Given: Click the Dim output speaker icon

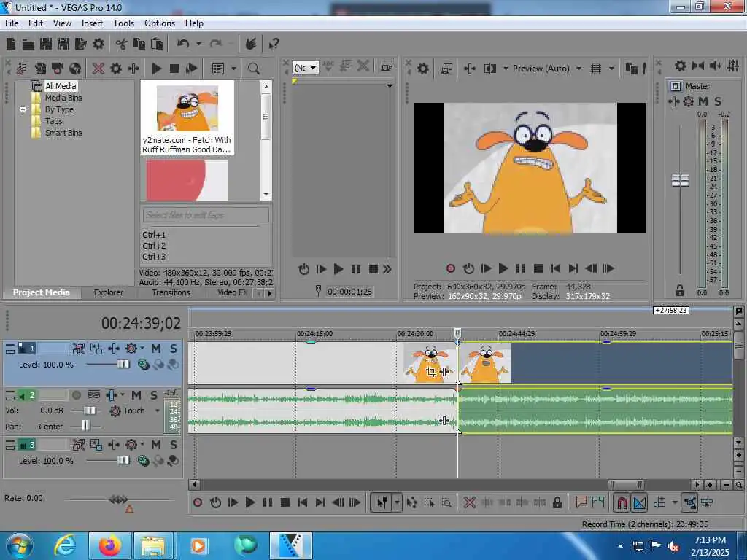Looking at the screenshot, I should click(x=715, y=66).
